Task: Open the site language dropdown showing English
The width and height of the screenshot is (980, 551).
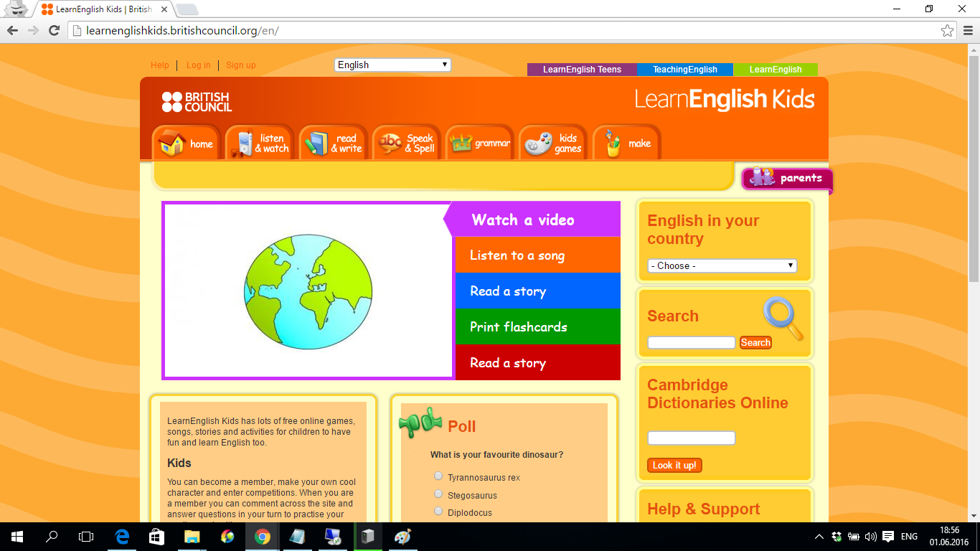Action: (392, 65)
